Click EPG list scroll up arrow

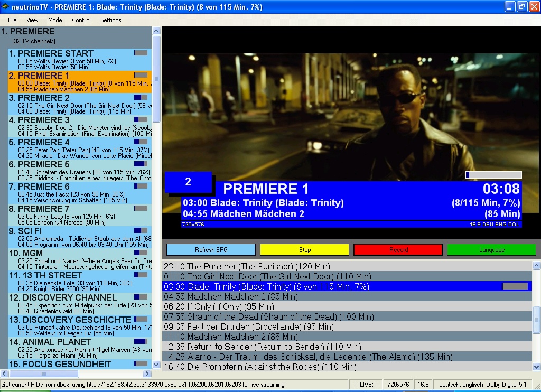click(x=536, y=265)
